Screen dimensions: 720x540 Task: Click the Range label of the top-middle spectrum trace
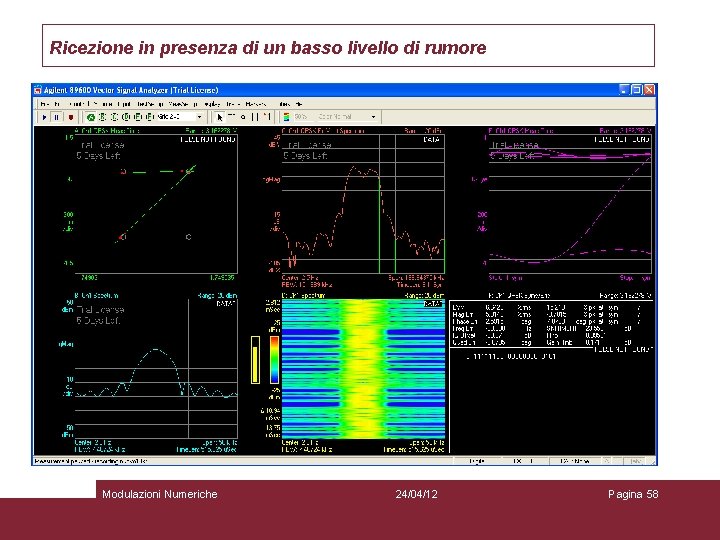click(423, 131)
